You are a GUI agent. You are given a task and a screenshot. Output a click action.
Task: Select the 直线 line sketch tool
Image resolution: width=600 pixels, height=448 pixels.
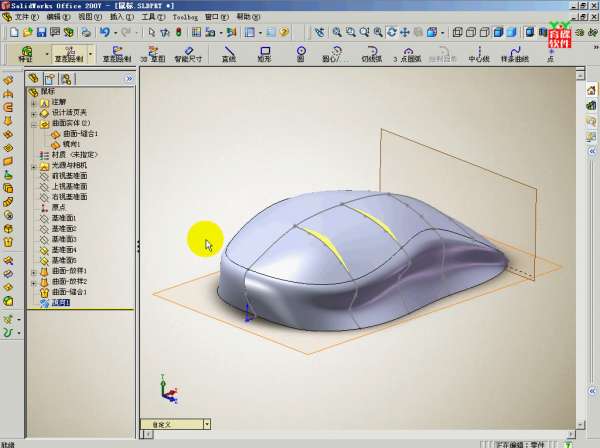229,54
